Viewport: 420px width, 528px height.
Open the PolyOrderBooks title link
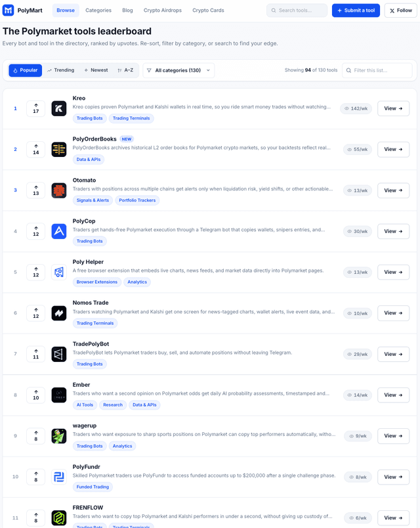click(x=94, y=139)
